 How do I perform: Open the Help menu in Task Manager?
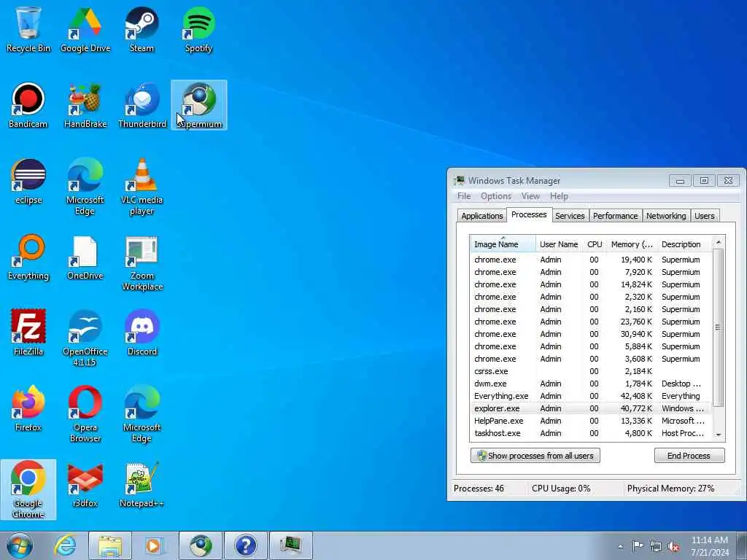pyautogui.click(x=559, y=196)
